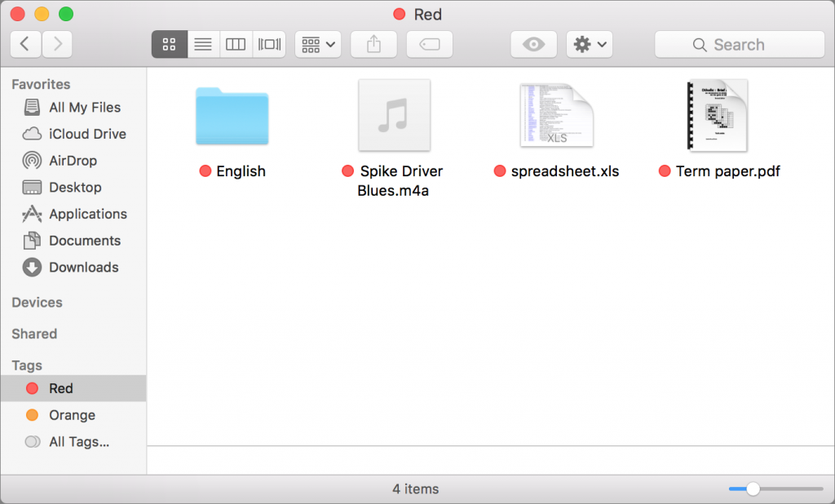Select the Orange tag in sidebar
Viewport: 835px width, 504px height.
point(73,415)
